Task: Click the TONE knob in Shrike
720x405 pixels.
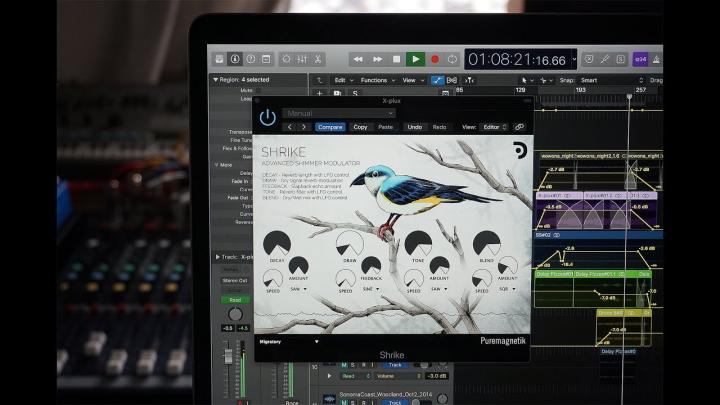Action: pos(418,244)
